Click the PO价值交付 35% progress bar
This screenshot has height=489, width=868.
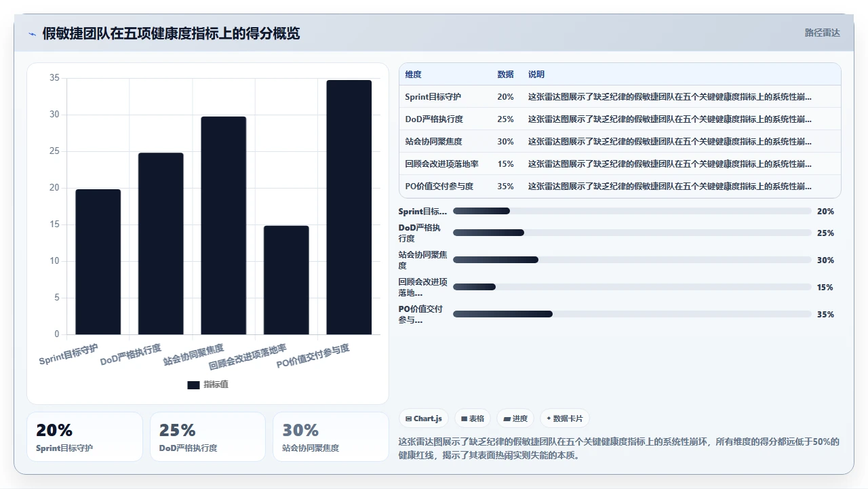632,314
